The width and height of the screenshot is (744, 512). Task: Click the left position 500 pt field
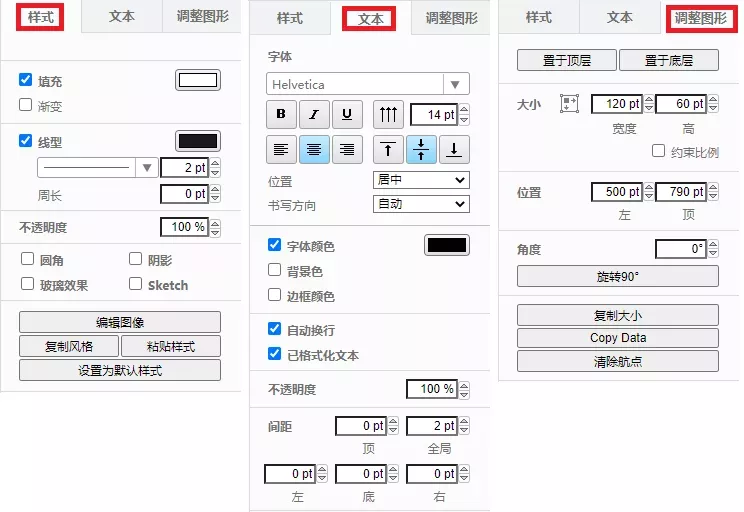pyautogui.click(x=617, y=192)
